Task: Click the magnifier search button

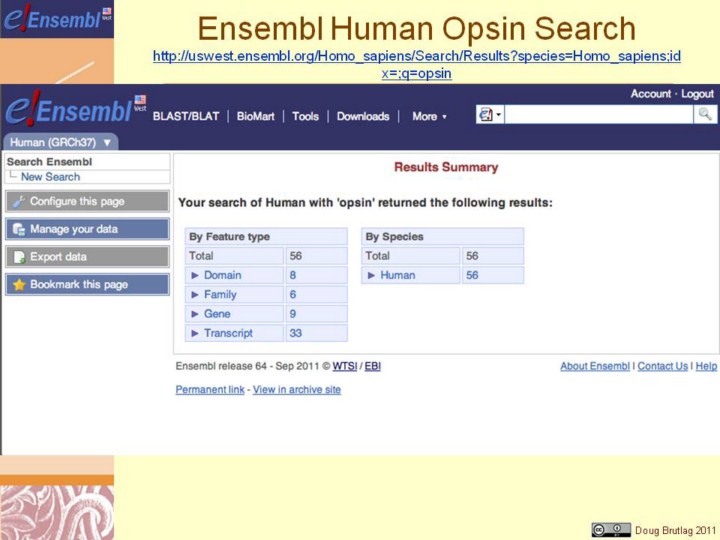Action: [x=705, y=114]
